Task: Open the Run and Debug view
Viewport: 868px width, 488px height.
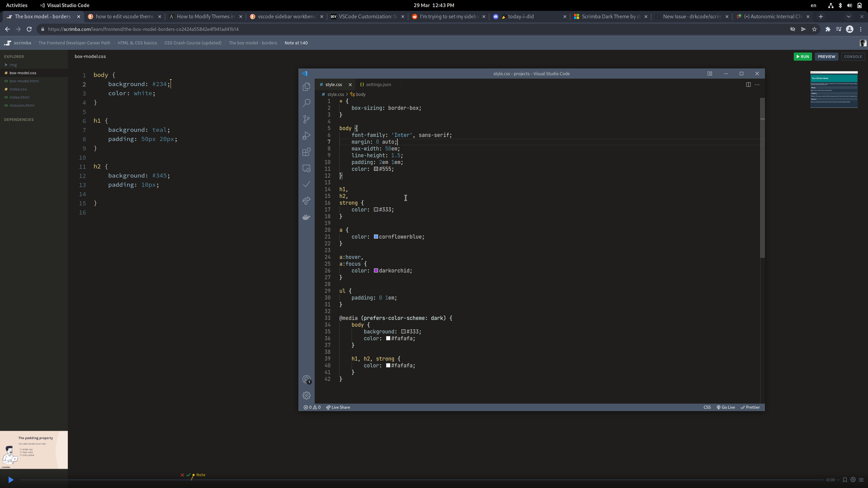Action: click(x=306, y=135)
